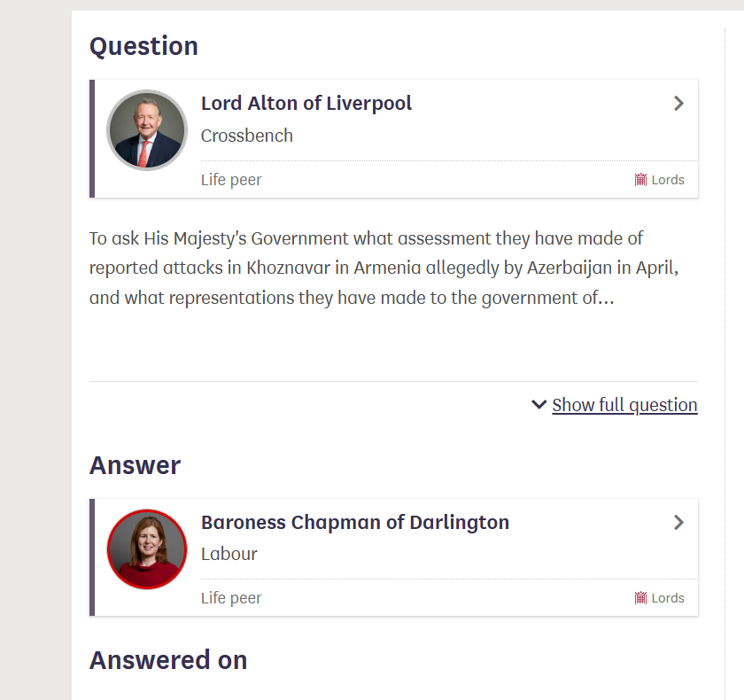Click the Lords label on Baroness Chapman's card
The width and height of the screenshot is (744, 700).
click(x=668, y=598)
